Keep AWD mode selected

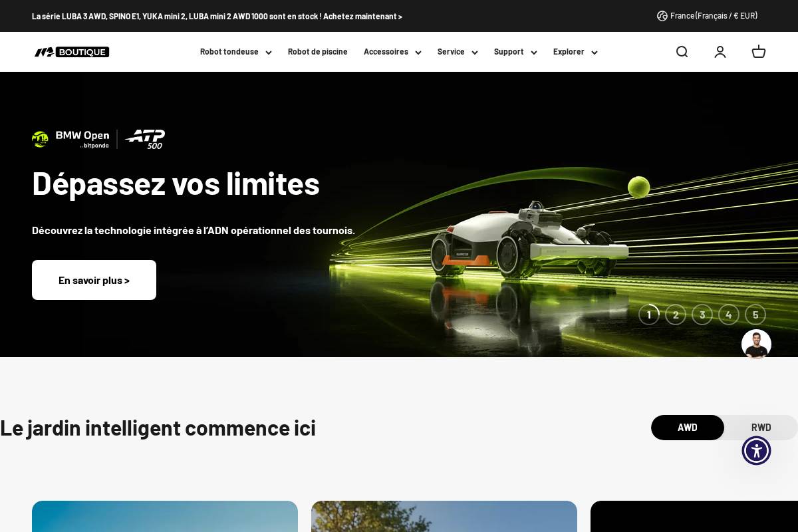point(688,428)
